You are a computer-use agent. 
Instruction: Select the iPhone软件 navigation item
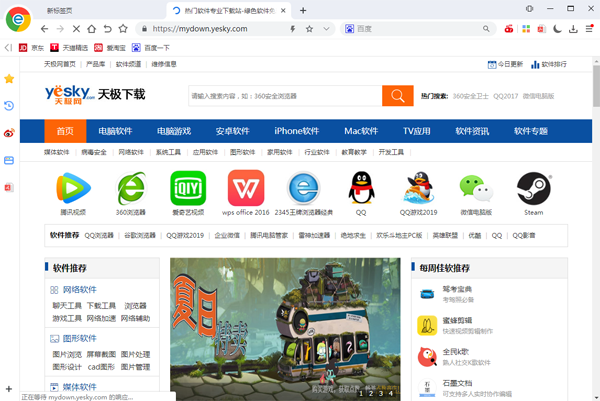297,131
